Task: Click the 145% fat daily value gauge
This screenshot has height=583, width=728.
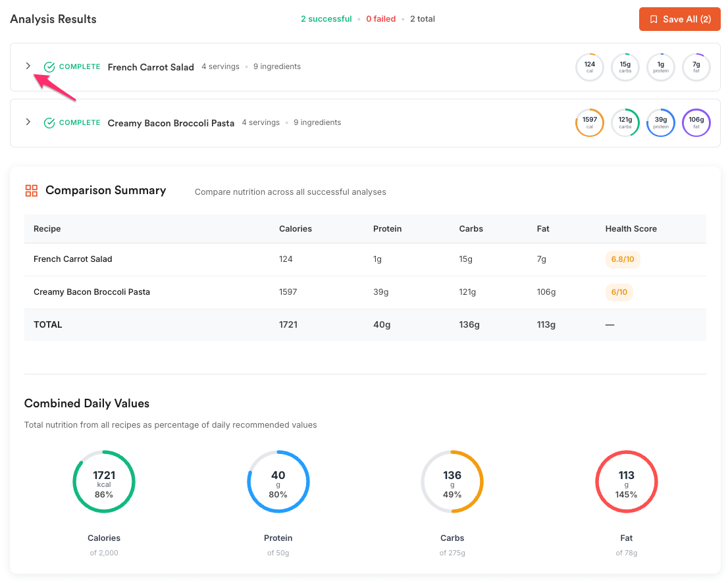Action: coord(626,482)
